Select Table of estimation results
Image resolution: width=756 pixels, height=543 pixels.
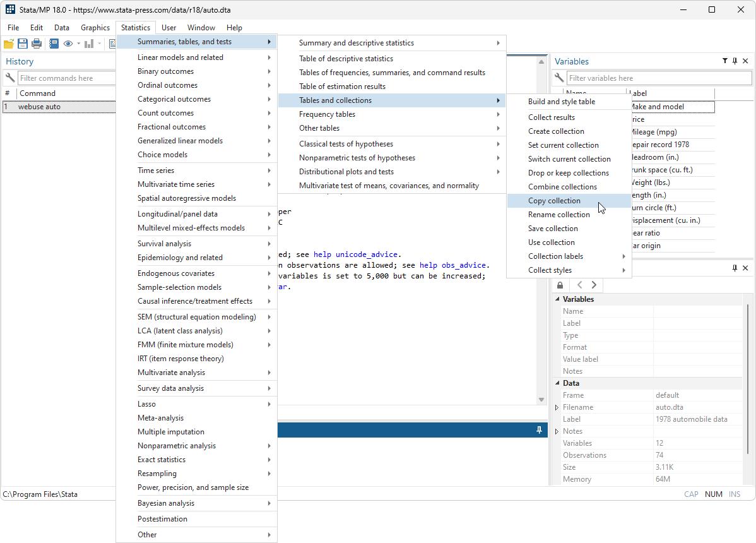pyautogui.click(x=392, y=87)
